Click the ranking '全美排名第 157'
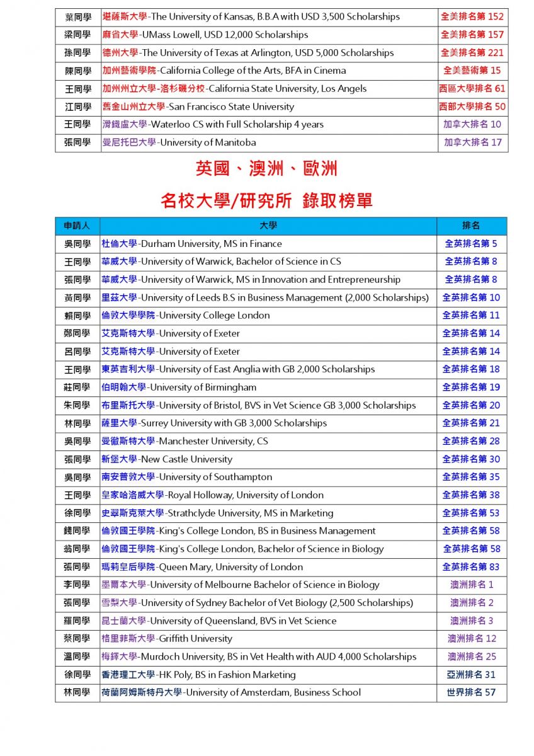This screenshot has width=534, height=756. click(x=472, y=35)
